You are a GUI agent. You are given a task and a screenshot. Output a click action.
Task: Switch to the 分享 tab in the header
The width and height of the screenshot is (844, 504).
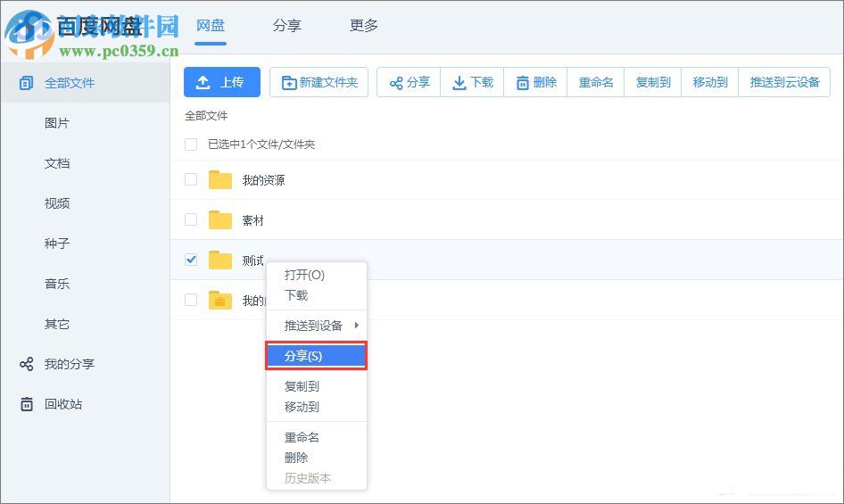tap(287, 26)
